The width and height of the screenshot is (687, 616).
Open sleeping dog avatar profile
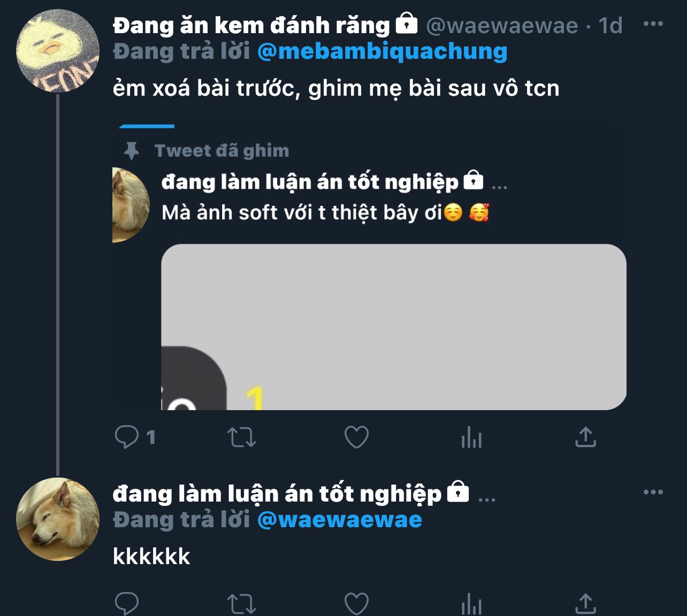pos(58,519)
